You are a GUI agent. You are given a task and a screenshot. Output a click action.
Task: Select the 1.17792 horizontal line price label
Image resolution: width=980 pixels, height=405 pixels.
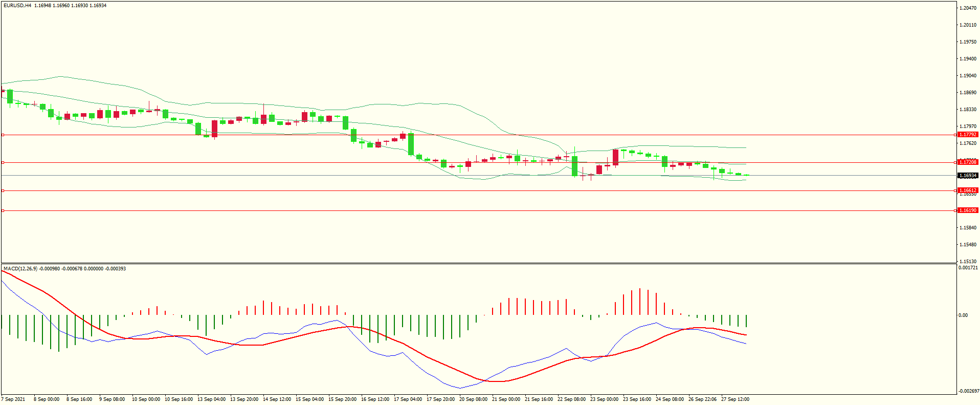(968, 135)
